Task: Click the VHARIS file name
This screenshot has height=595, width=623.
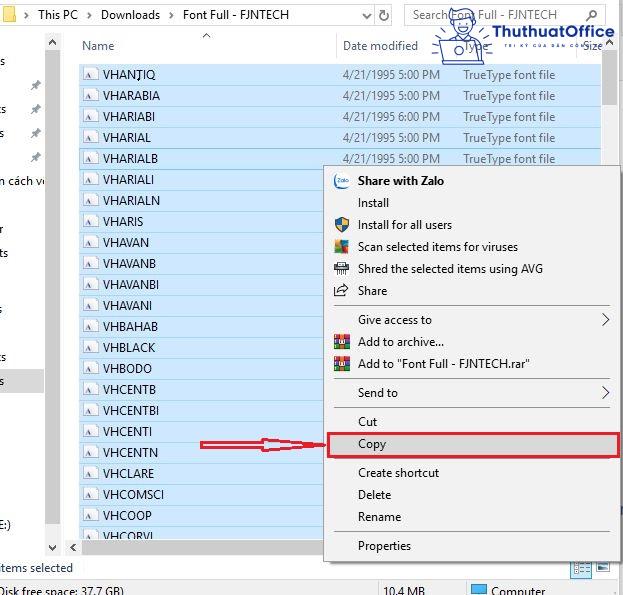Action: pyautogui.click(x=123, y=222)
